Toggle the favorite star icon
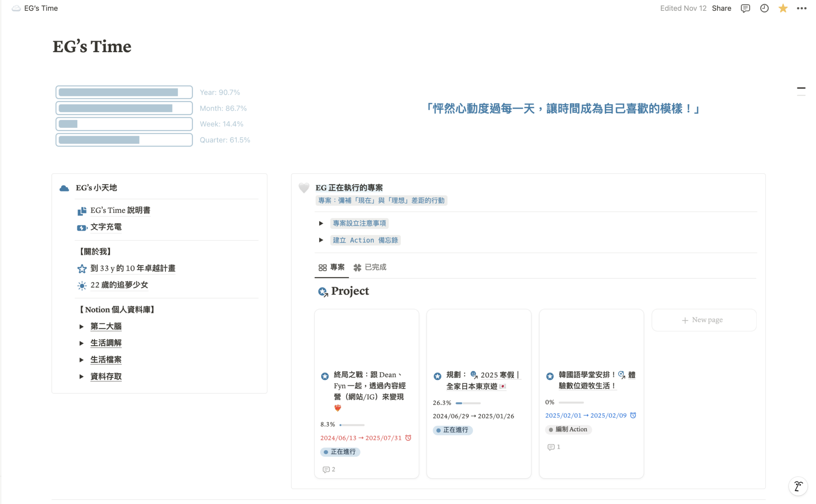This screenshot has width=816, height=504. [783, 8]
